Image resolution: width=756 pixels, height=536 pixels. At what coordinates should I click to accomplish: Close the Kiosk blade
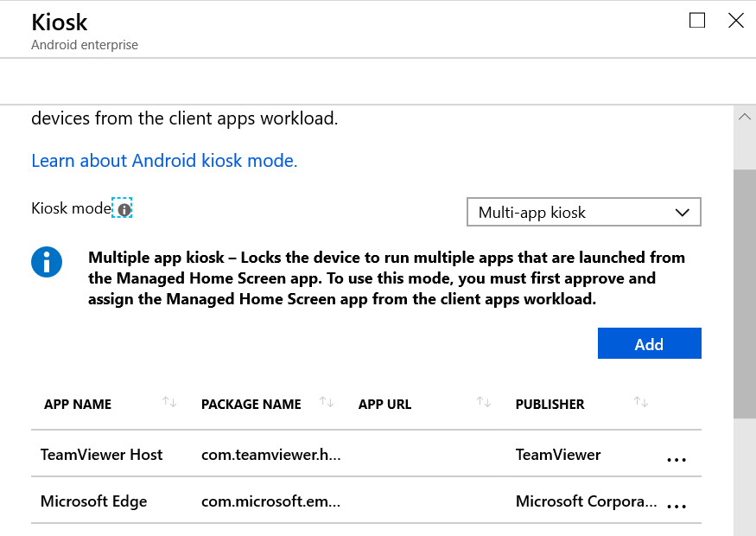[736, 21]
